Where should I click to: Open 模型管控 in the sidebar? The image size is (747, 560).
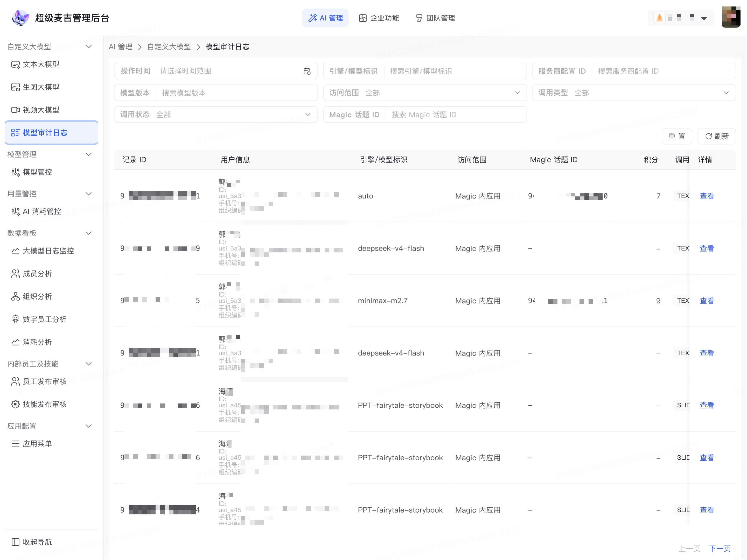[51, 172]
